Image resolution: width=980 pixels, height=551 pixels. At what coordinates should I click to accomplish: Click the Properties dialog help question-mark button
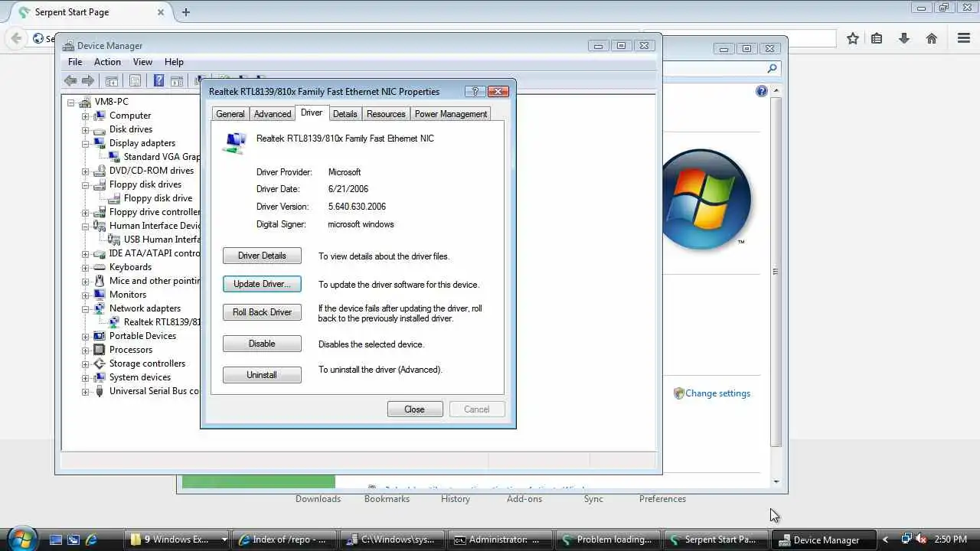[475, 91]
